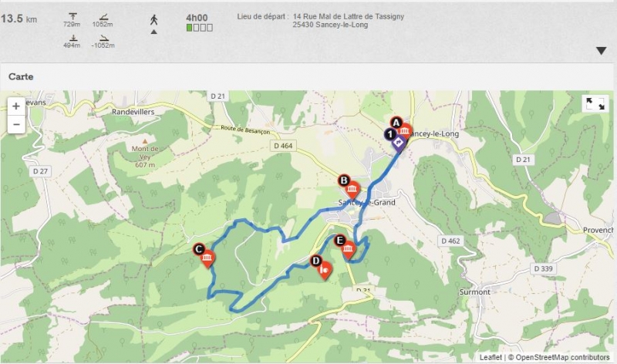Screen dimensions: 617x364
Task: Select waypoint marker E
Action: coord(346,248)
